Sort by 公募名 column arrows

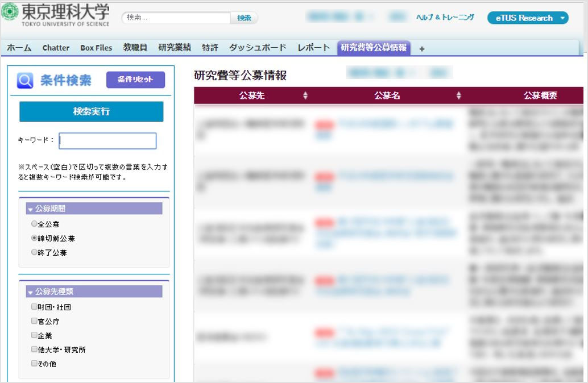pos(459,95)
